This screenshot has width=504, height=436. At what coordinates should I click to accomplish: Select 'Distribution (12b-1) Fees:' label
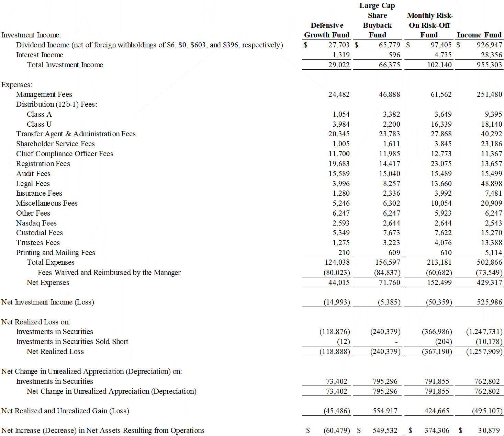(x=57, y=104)
